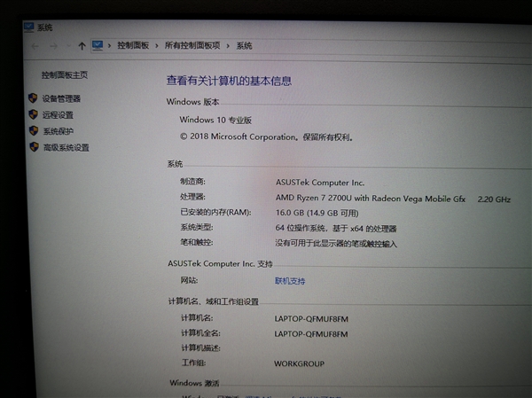Click the 2018 Microsoft Corporation copyright text

pos(266,137)
